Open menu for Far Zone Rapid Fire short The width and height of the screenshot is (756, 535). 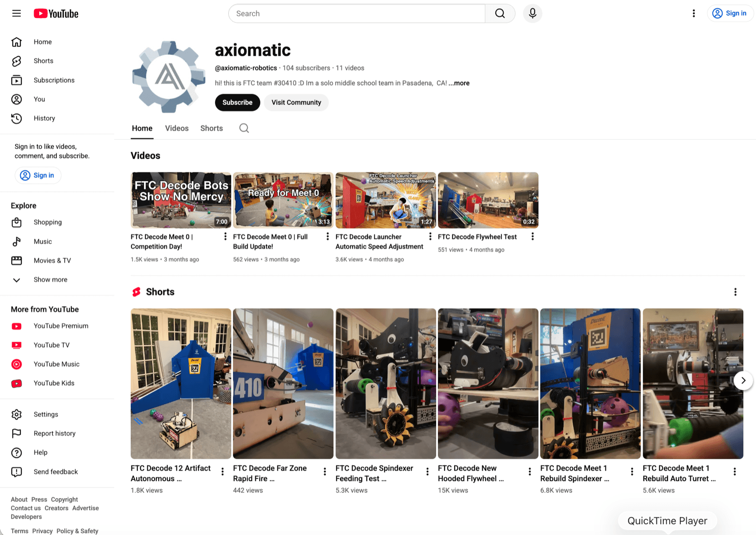[x=325, y=471]
